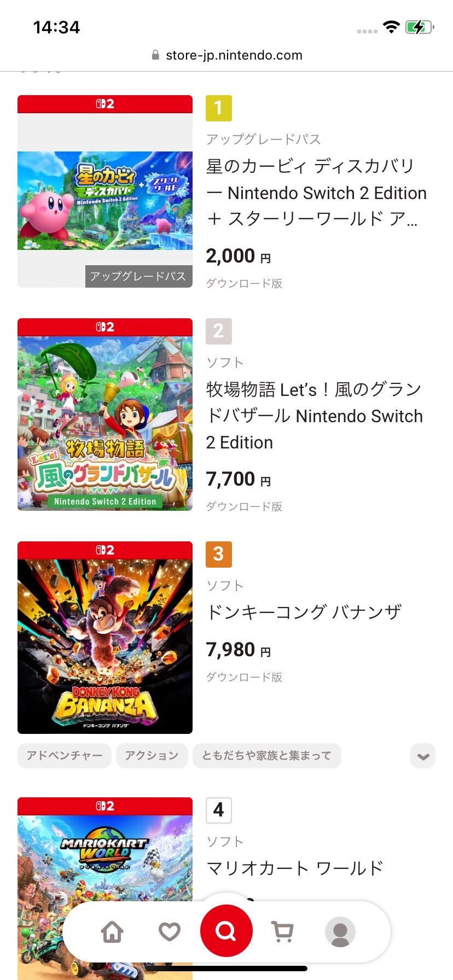Open 牧場物語 風のグランドバザール title link
The height and width of the screenshot is (980, 453).
tap(314, 416)
